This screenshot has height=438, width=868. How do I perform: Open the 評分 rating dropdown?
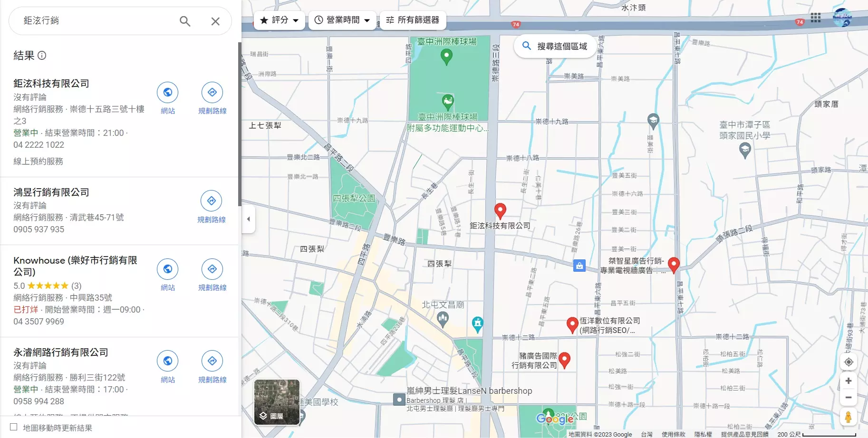coord(280,20)
